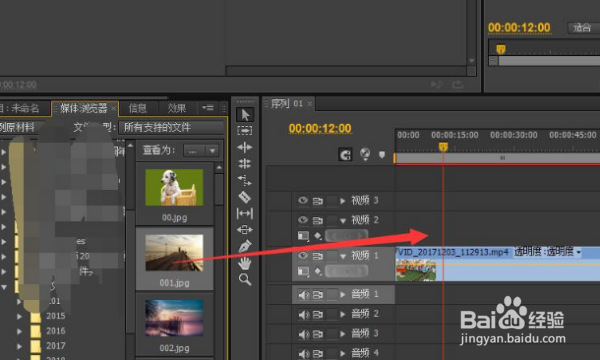This screenshot has width=600, height=360.
Task: Hide the 视频 1 track output
Action: point(303,255)
